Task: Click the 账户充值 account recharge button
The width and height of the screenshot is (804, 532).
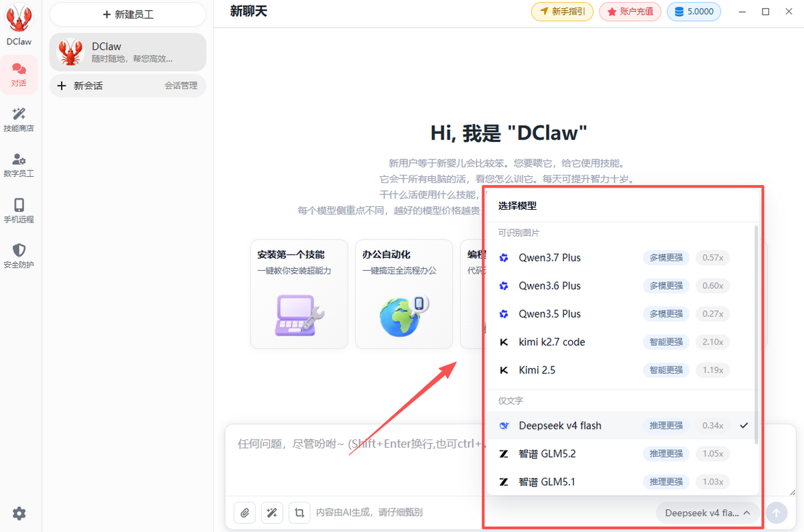Action: (630, 11)
